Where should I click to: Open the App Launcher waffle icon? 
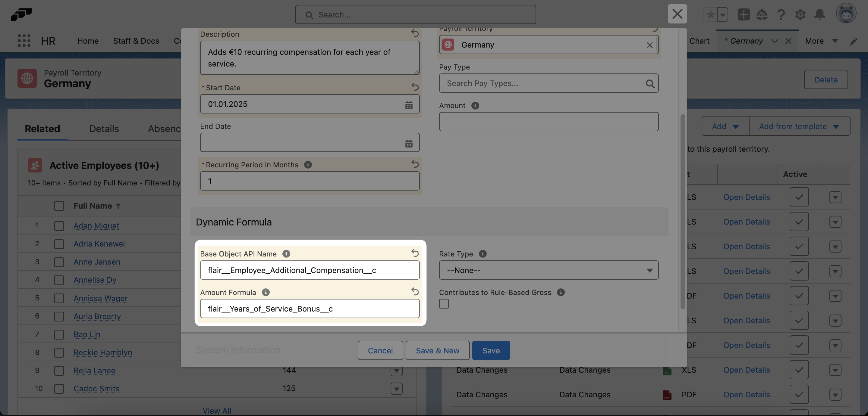coord(24,41)
